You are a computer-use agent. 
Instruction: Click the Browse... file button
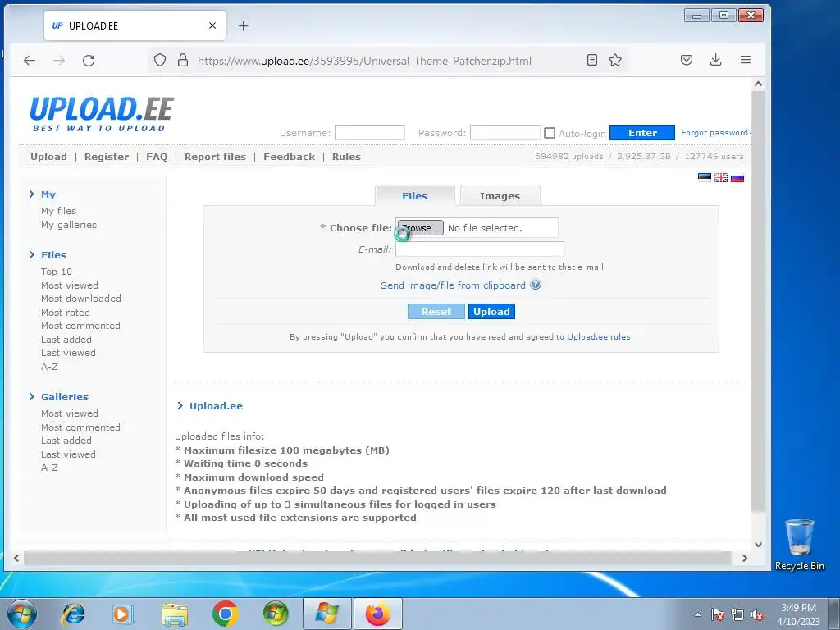click(421, 228)
